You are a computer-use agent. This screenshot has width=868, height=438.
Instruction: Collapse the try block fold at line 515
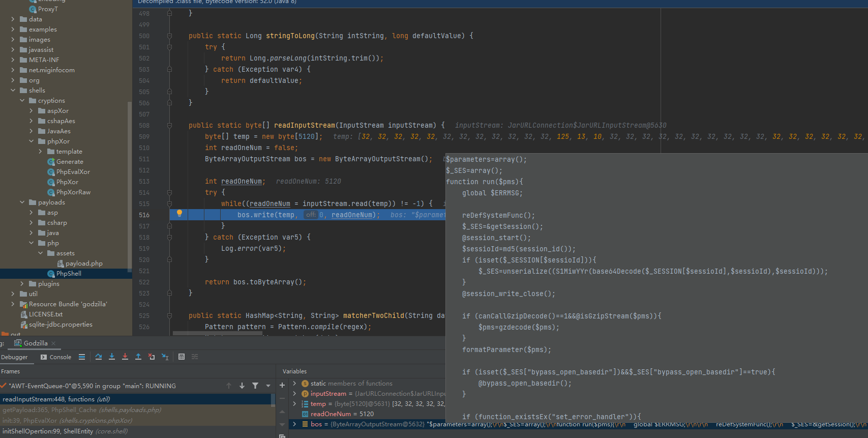[x=169, y=204]
